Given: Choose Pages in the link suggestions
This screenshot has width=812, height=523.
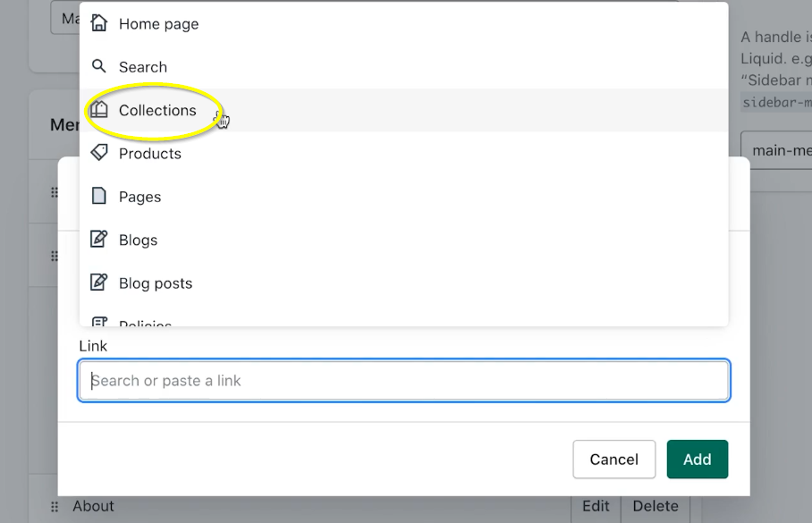Looking at the screenshot, I should click(140, 197).
